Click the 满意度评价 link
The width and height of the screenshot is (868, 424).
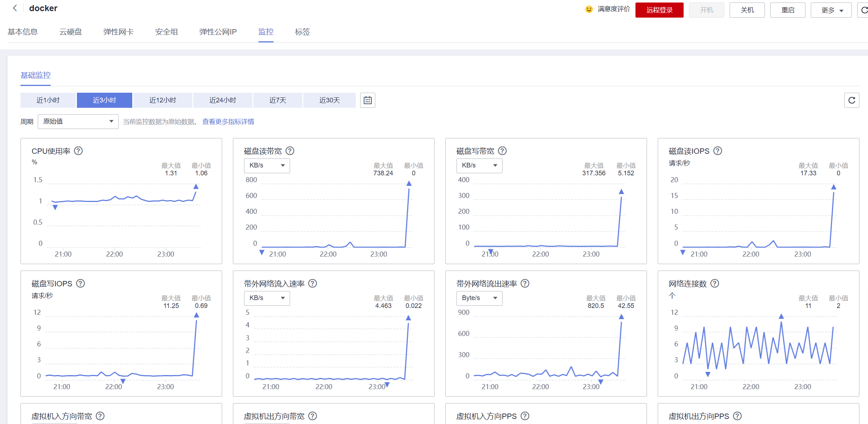point(614,9)
